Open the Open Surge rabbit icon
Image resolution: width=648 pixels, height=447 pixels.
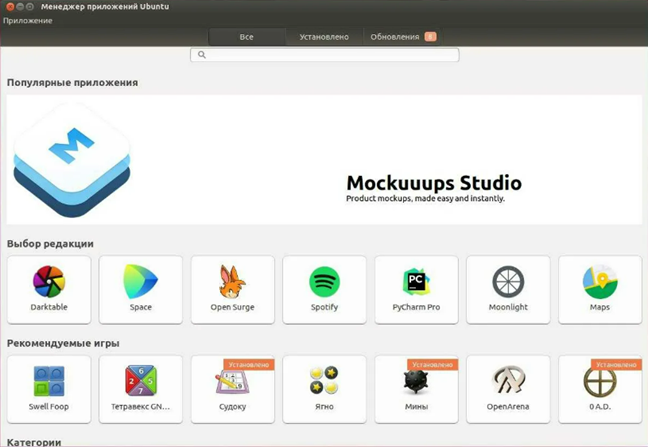tap(232, 281)
